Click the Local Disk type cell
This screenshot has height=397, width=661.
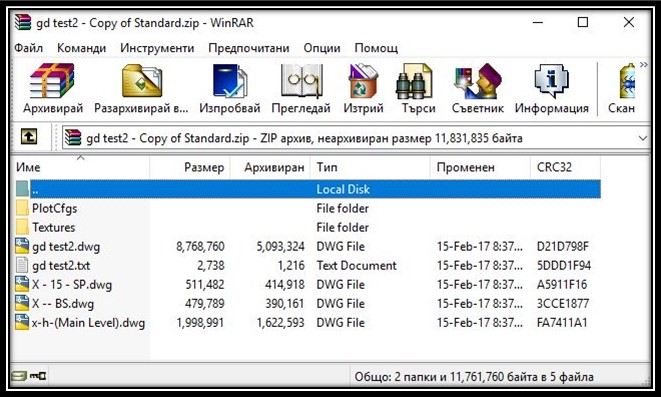click(343, 189)
